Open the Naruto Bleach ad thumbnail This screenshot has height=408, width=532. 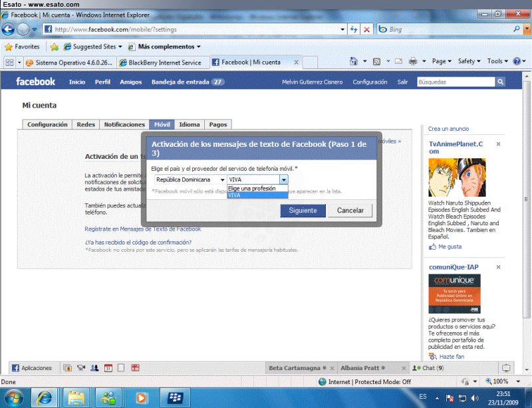(457, 177)
